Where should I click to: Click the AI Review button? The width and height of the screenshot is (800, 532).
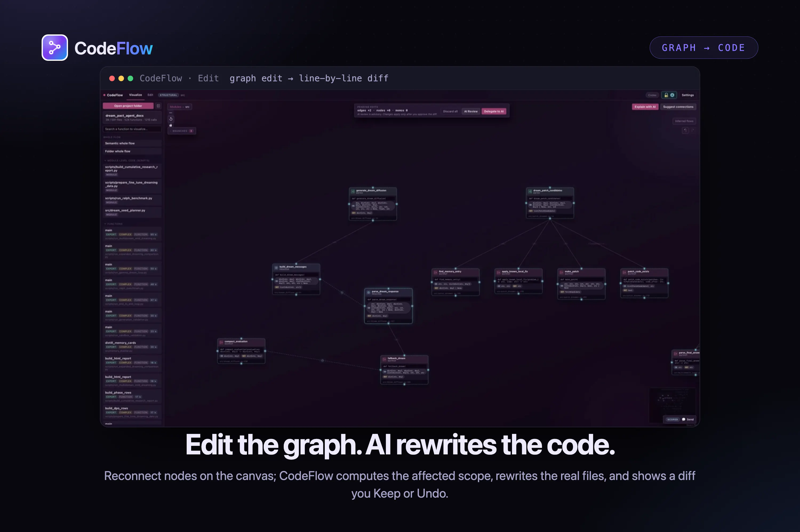(x=471, y=111)
